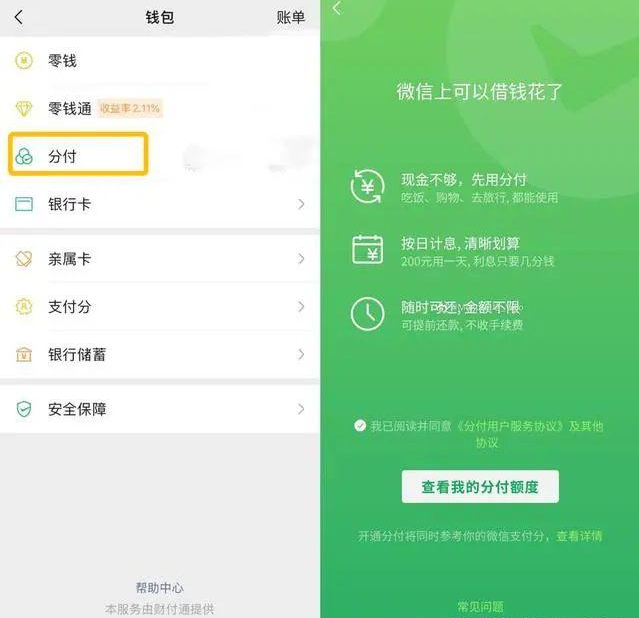Tap the 安全保障 shield icon
The width and height of the screenshot is (639, 618).
[x=24, y=409]
